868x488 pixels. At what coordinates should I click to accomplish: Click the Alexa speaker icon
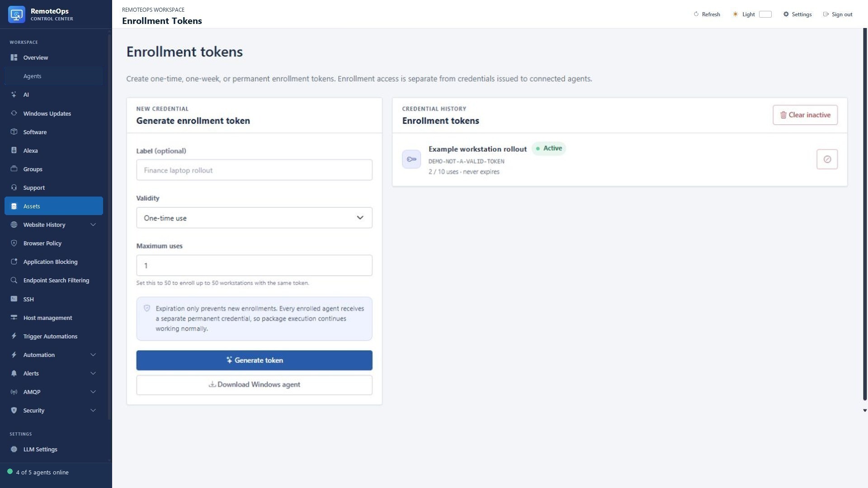[x=14, y=150]
